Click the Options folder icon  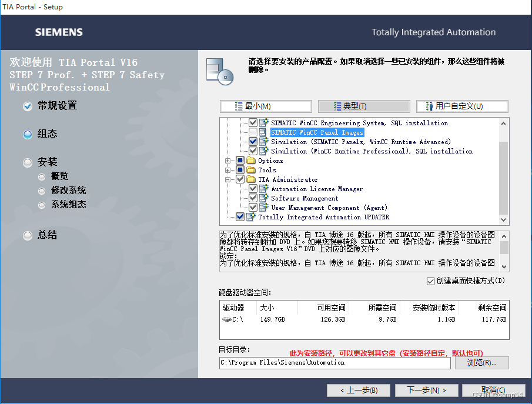(x=251, y=160)
